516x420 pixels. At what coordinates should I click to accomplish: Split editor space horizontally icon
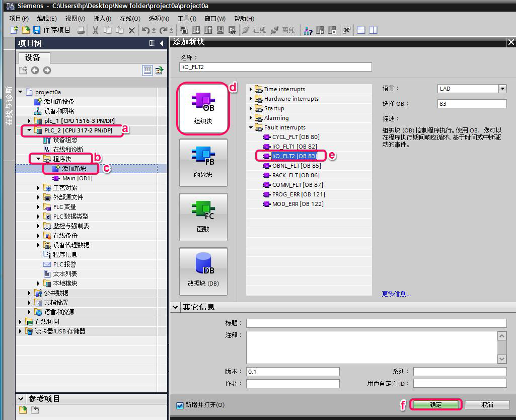point(361,30)
